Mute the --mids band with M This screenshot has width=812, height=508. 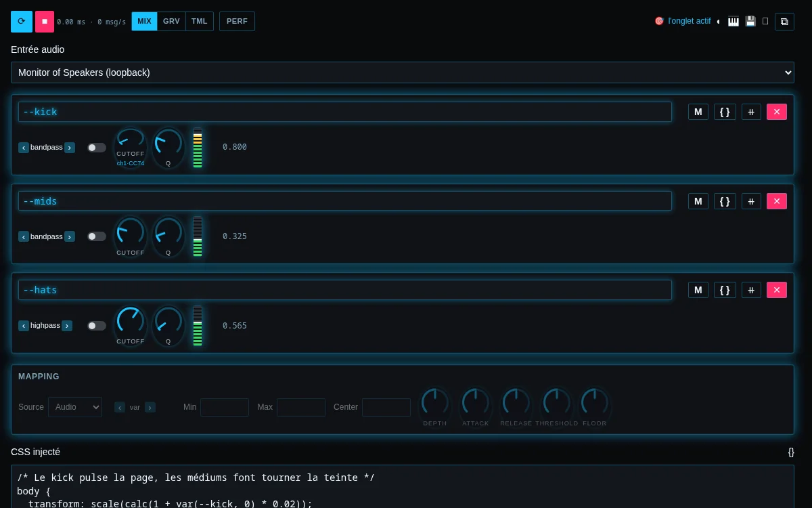click(x=698, y=201)
